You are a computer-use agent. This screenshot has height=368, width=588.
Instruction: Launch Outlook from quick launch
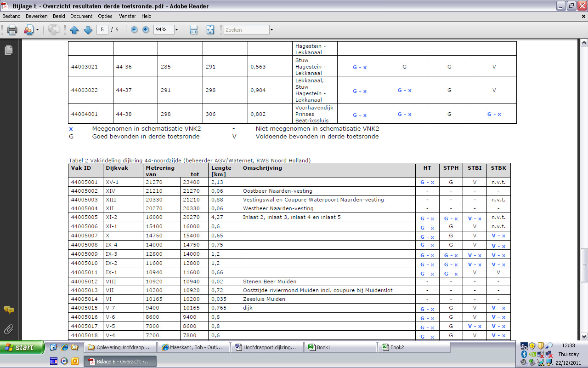point(74,361)
